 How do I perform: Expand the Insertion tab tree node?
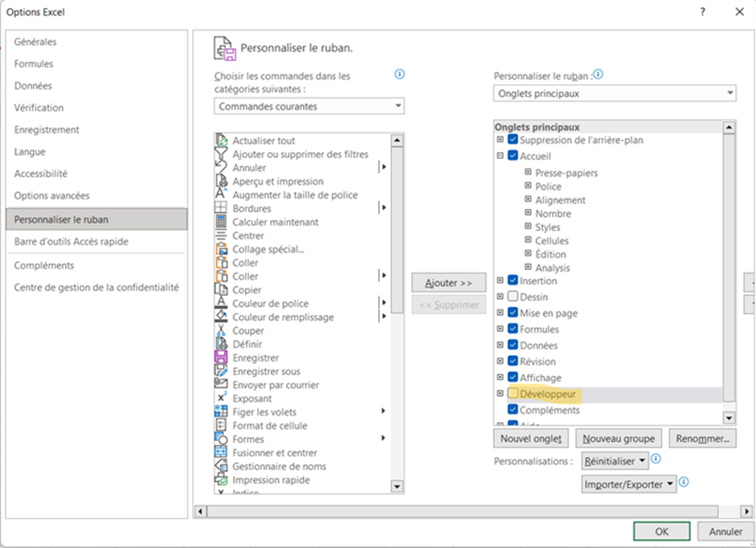[501, 280]
